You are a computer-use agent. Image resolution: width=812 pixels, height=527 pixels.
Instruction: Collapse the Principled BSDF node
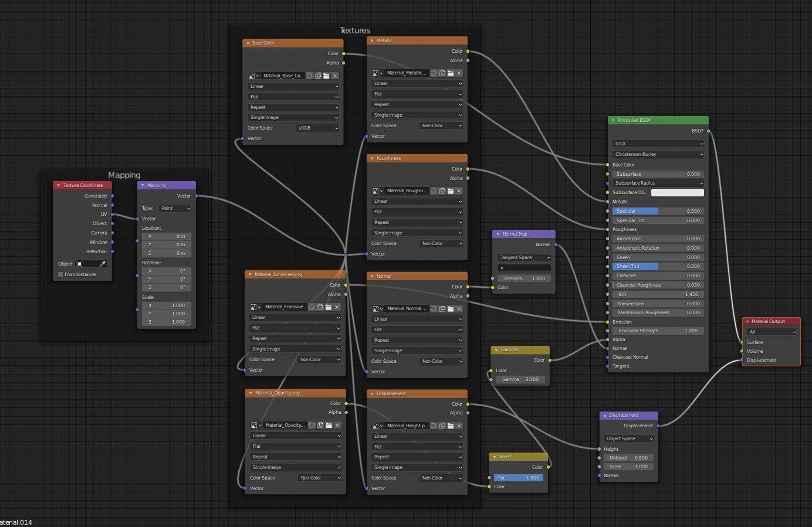click(613, 120)
